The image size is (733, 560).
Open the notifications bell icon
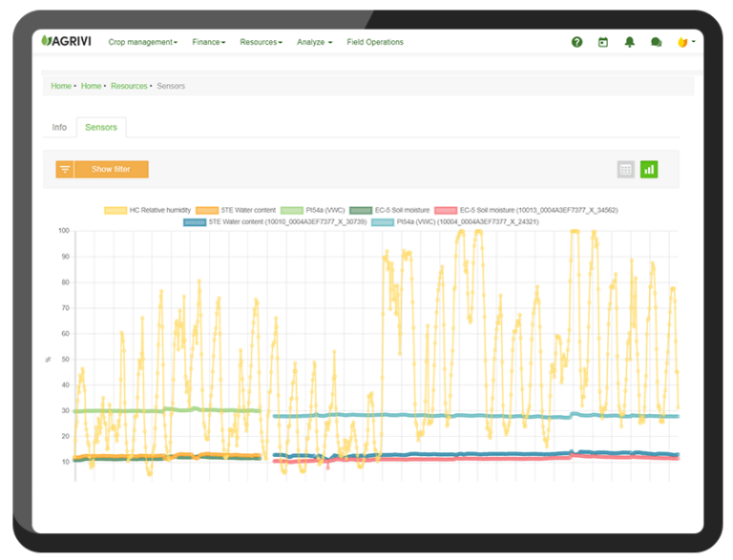coord(630,42)
